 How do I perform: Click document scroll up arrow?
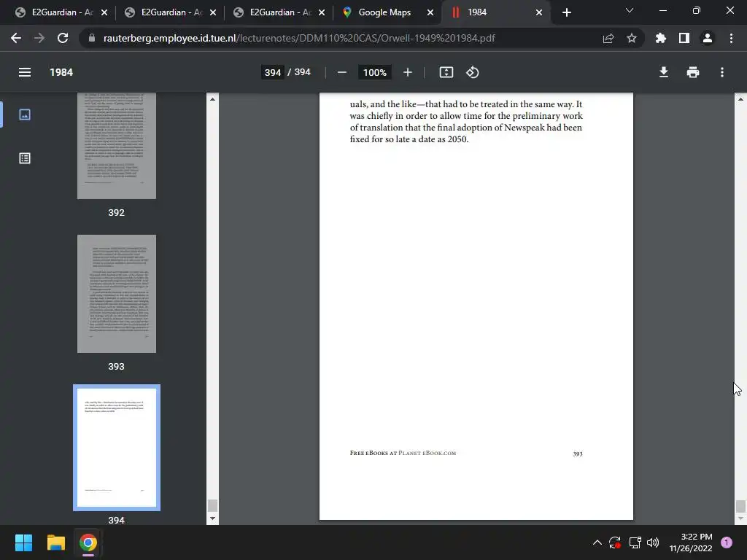point(740,99)
